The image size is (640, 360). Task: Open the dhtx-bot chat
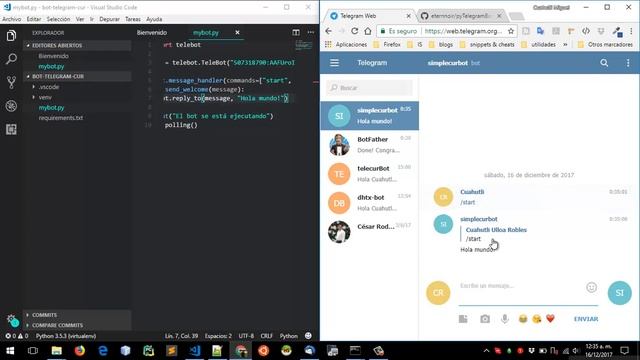click(x=369, y=203)
